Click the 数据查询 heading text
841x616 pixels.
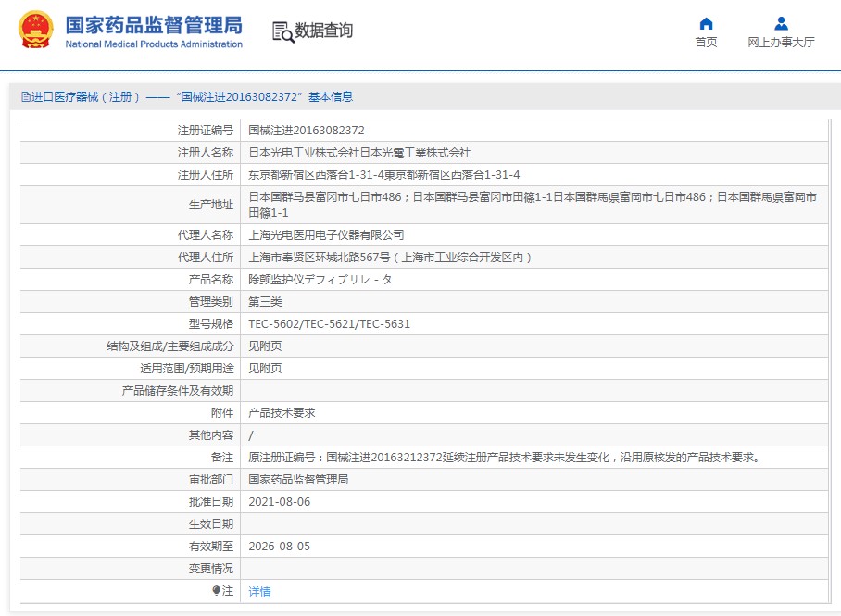click(x=324, y=31)
